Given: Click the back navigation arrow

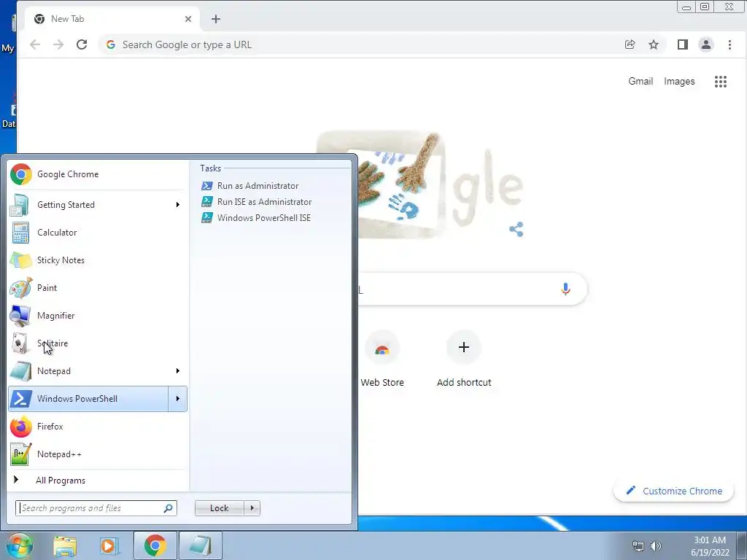Looking at the screenshot, I should (35, 44).
